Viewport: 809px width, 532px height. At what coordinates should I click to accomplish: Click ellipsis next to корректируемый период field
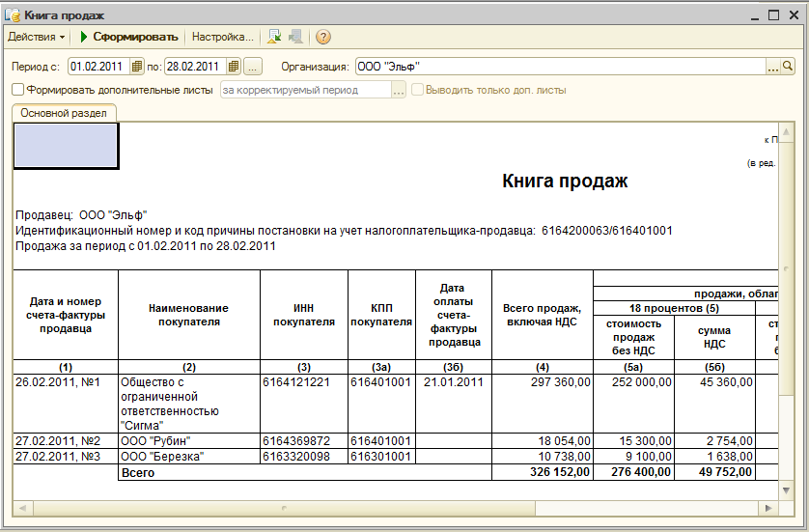click(x=399, y=90)
